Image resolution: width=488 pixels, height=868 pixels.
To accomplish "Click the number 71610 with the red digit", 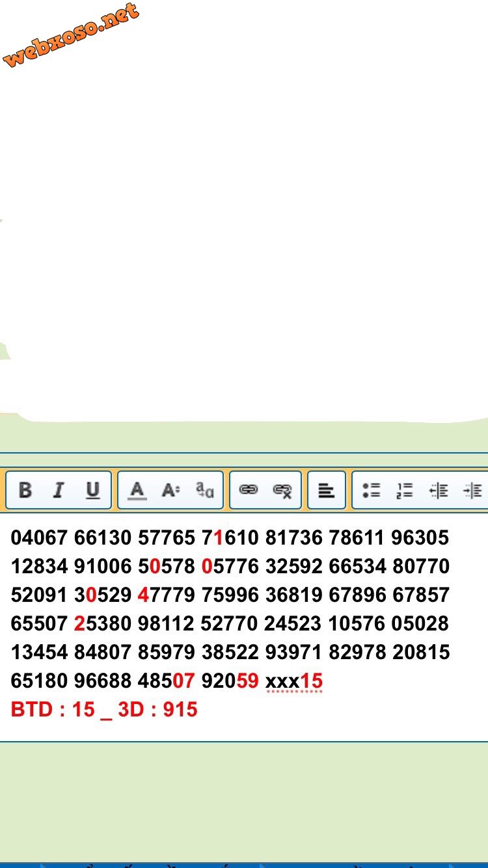I will tap(230, 537).
